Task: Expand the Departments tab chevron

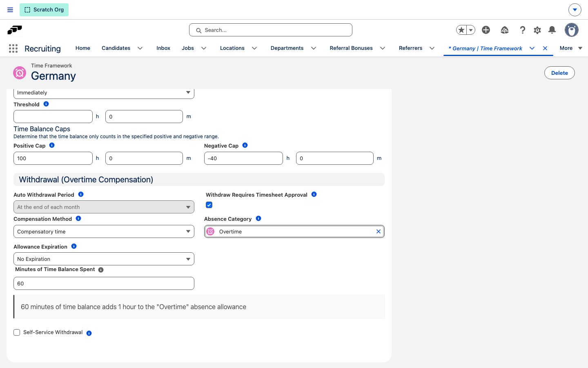Action: tap(314, 48)
